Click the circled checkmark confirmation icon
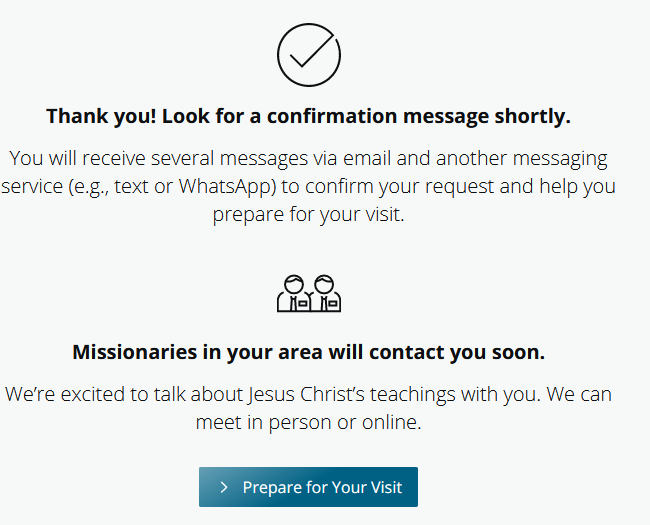 coord(309,52)
